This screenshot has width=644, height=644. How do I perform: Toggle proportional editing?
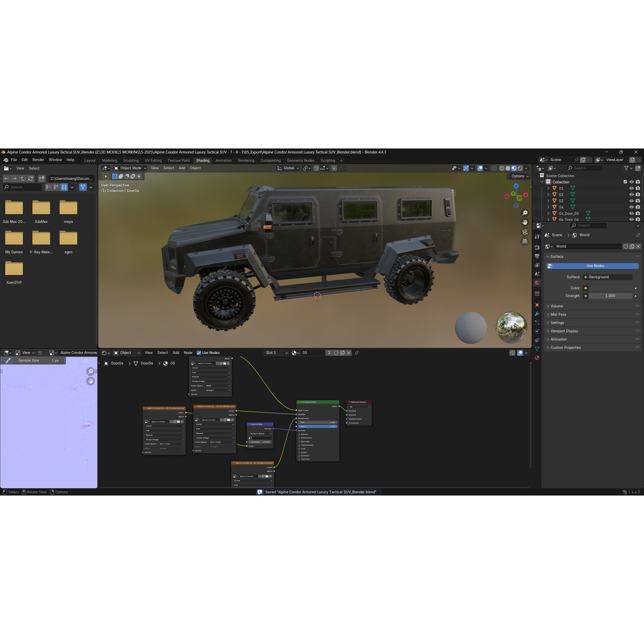tap(334, 168)
